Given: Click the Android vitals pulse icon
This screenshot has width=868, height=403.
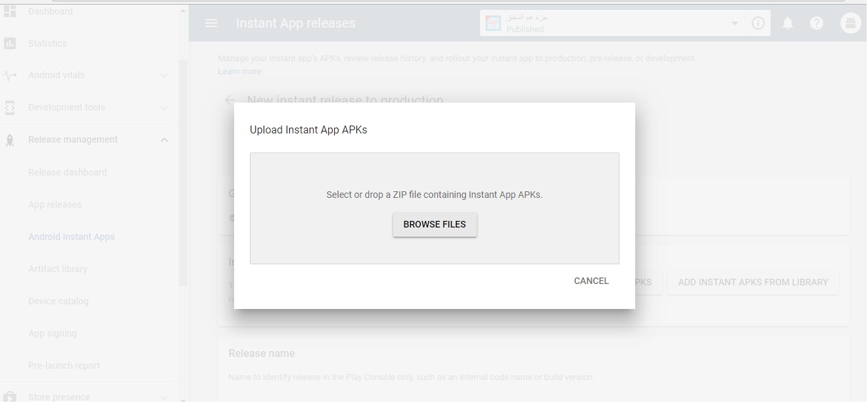Looking at the screenshot, I should pos(10,75).
